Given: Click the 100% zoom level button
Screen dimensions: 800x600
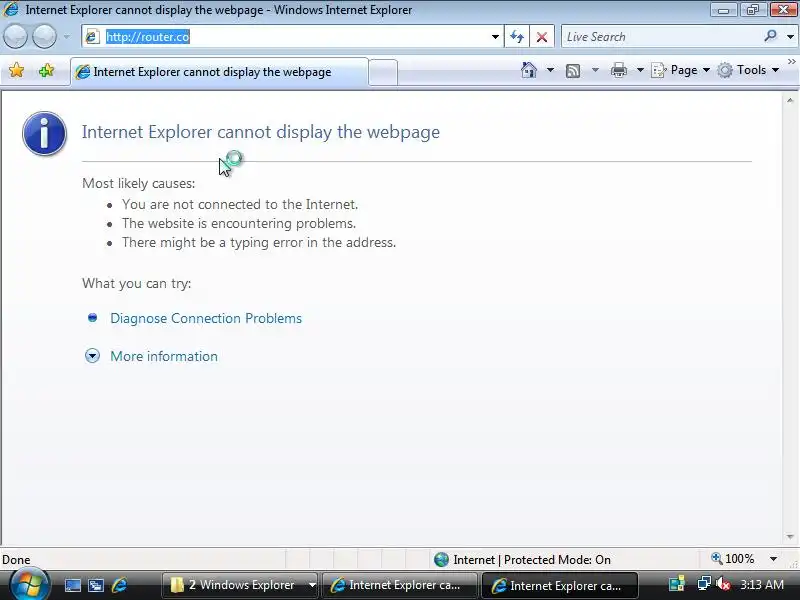Looking at the screenshot, I should [x=733, y=559].
